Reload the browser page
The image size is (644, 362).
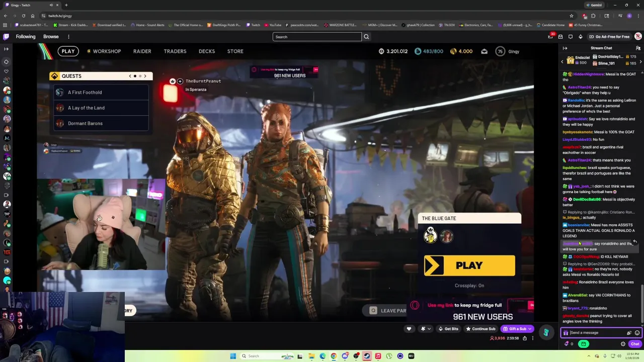click(x=23, y=16)
